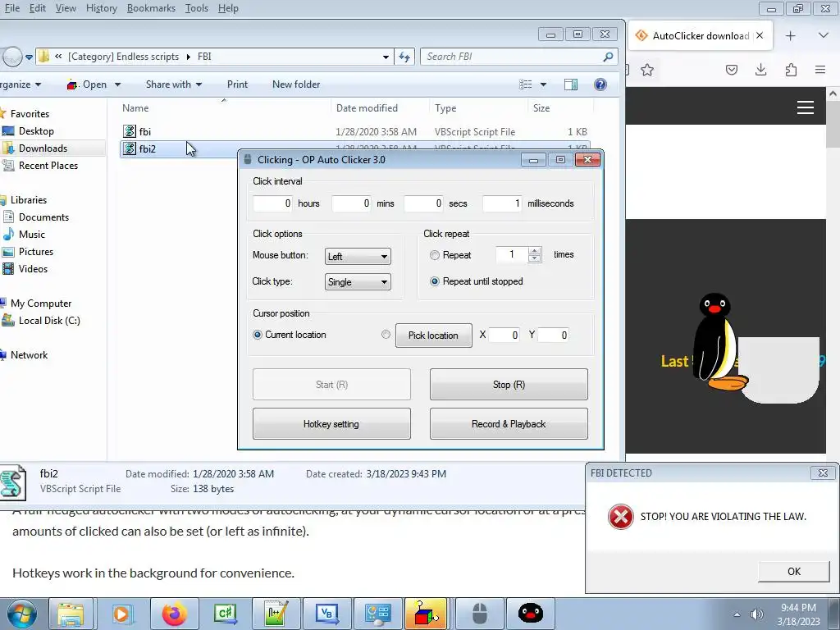Switch to Firefox in the taskbar
840x630 pixels.
(174, 614)
